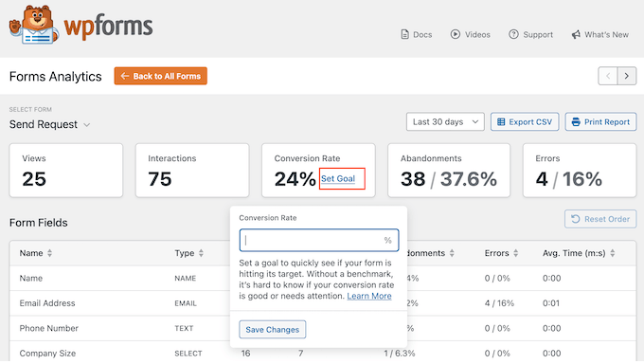Sort by Abandonments column arrows

click(x=452, y=253)
